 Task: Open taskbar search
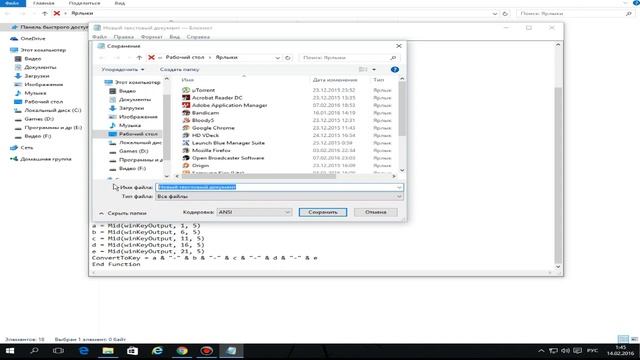coord(34,351)
